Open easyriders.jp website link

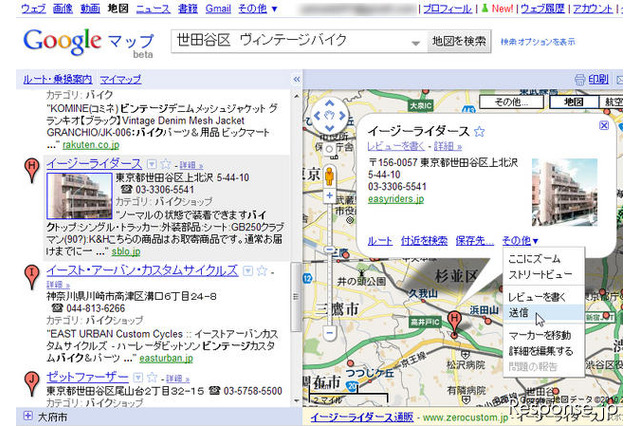click(x=396, y=199)
